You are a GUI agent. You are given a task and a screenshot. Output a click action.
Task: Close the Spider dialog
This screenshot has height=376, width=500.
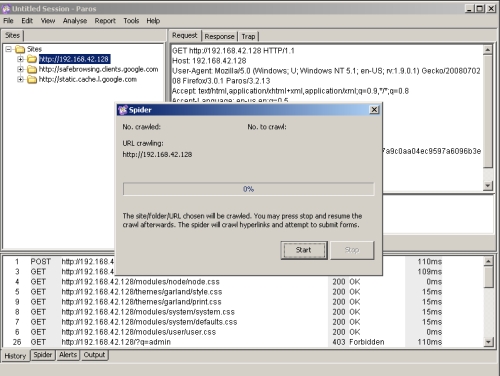tap(374, 110)
